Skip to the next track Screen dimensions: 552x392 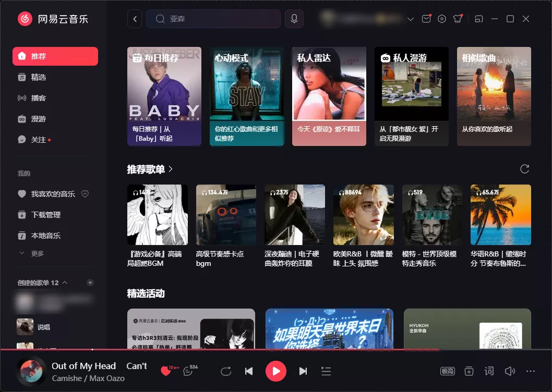coord(303,371)
